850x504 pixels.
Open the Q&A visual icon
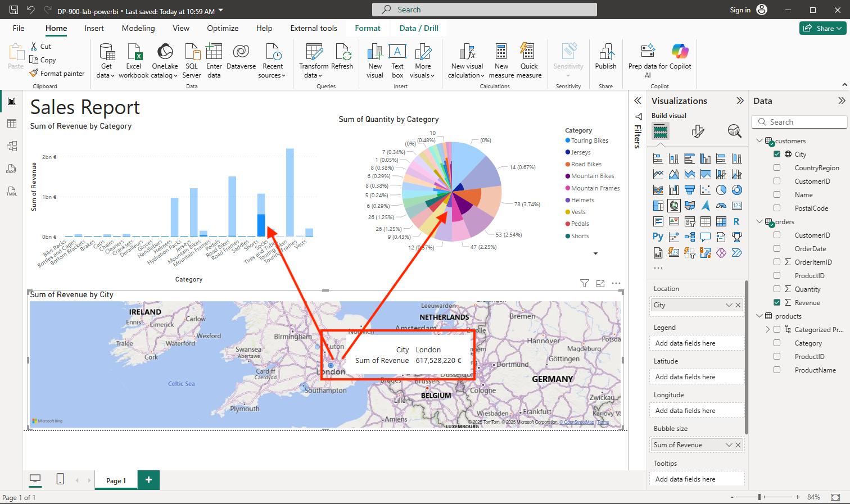[706, 237]
